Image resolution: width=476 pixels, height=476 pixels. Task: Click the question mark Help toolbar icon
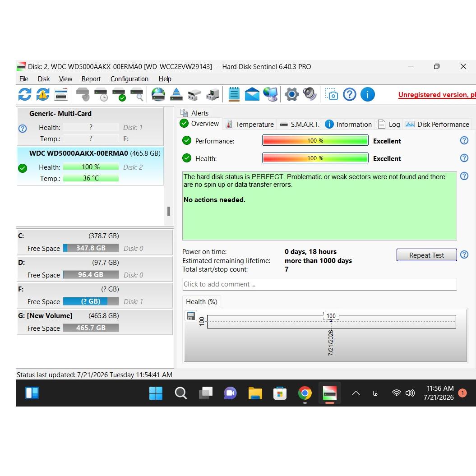click(x=350, y=94)
